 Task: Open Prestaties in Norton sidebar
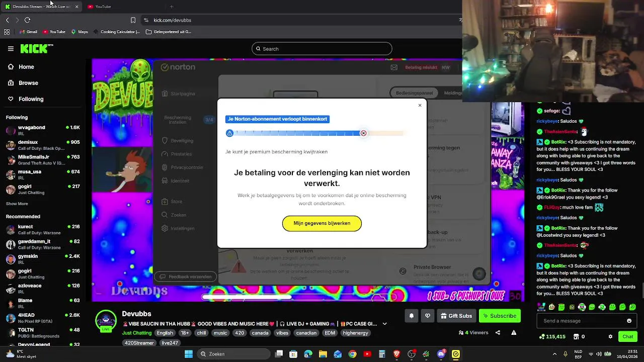[177, 154]
